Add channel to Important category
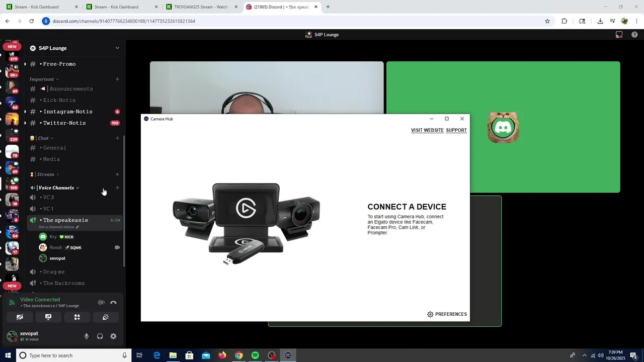Screen dimensions: 644x362 point(117,79)
